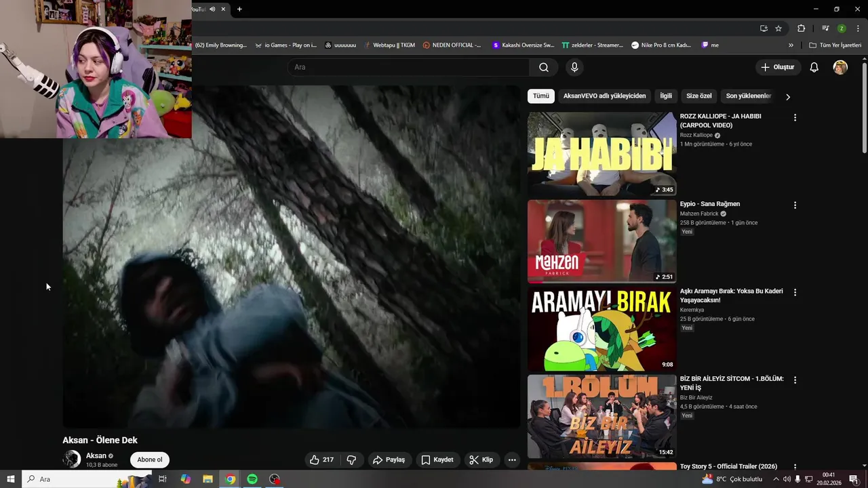Mute the YouTube tab via speaker icon
Image resolution: width=868 pixels, height=488 pixels.
[x=212, y=9]
